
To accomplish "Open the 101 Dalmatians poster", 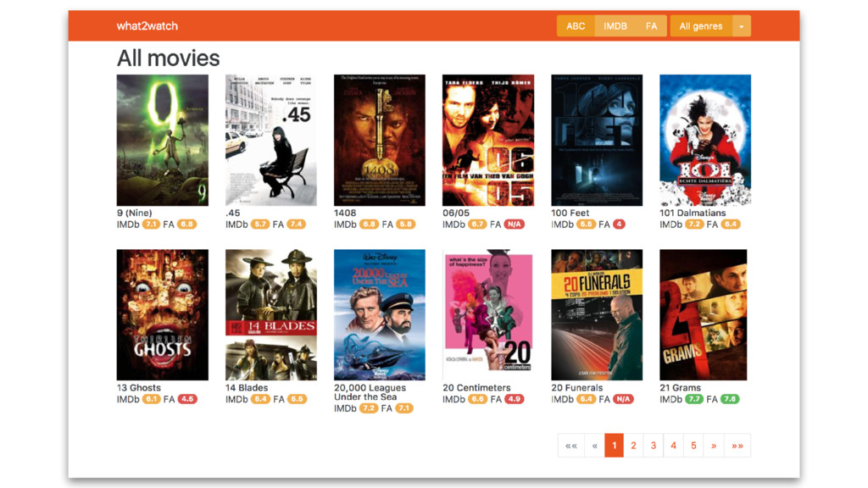I will click(705, 140).
